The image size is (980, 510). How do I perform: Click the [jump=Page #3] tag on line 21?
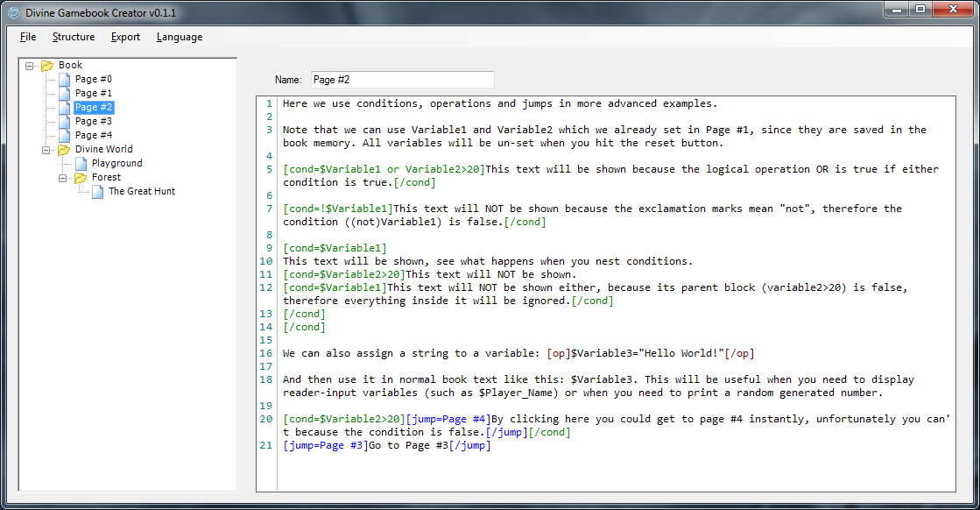(x=326, y=446)
